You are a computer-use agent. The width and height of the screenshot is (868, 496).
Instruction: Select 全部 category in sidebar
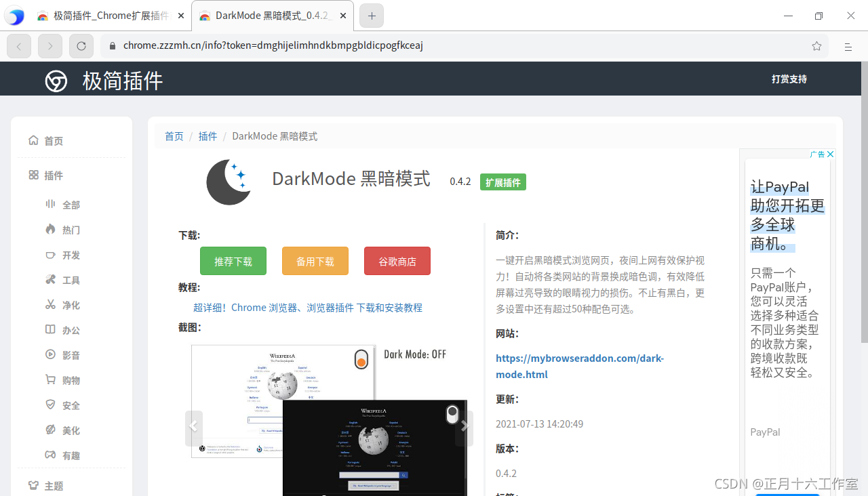tap(71, 205)
